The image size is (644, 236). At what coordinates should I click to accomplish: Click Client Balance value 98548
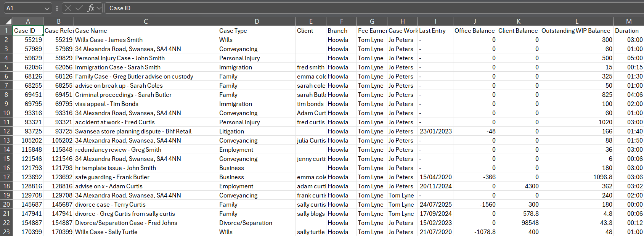pos(518,223)
